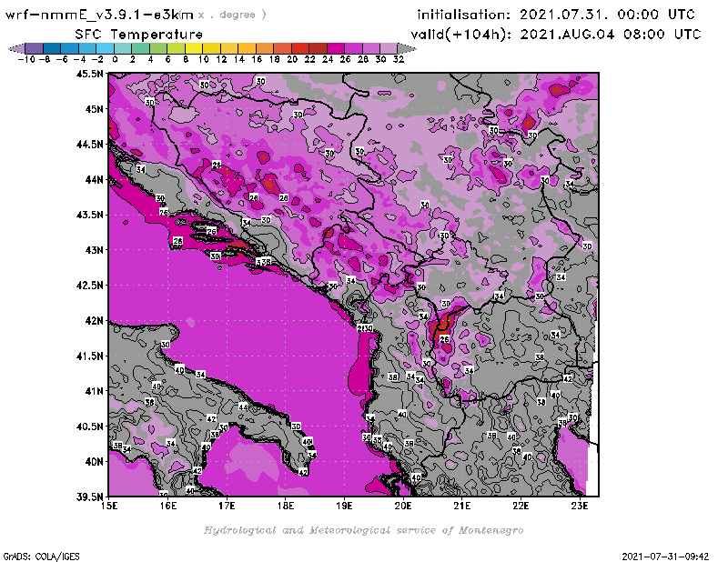Click the '18E' longitude label
Image resolution: width=728 pixels, height=562 pixels.
coord(286,506)
